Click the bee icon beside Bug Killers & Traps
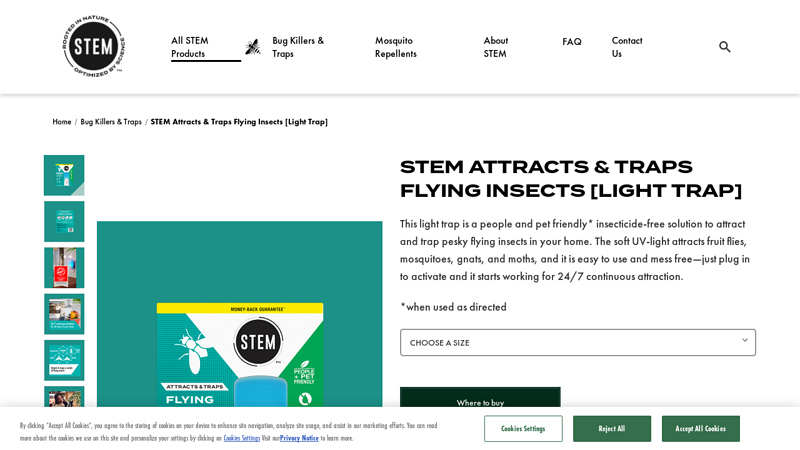Image resolution: width=800 pixels, height=450 pixels. [x=253, y=47]
